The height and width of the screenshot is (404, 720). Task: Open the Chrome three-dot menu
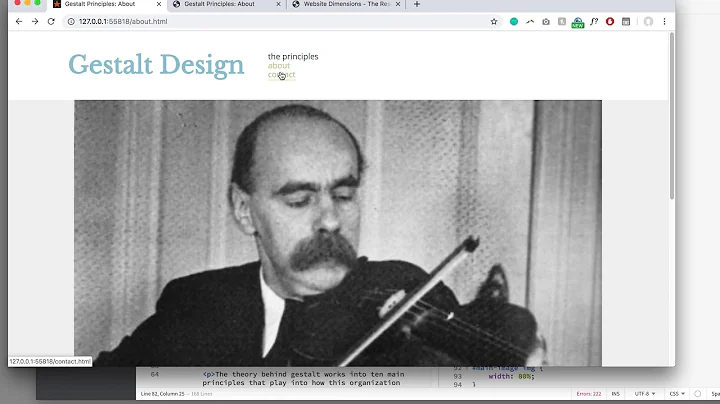tap(664, 22)
